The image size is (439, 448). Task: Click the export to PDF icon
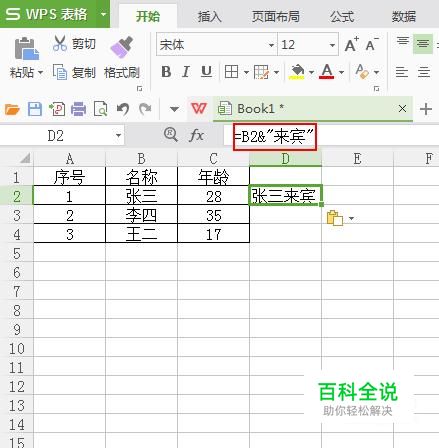click(x=57, y=109)
